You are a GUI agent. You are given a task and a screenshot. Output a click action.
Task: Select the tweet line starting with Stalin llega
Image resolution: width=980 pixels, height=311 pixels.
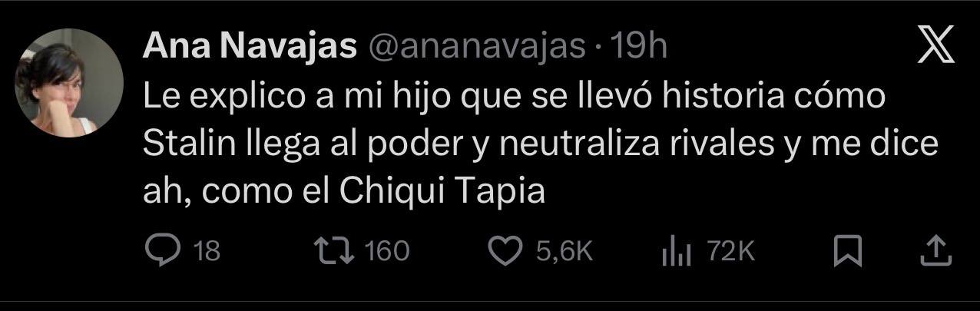[x=541, y=147]
